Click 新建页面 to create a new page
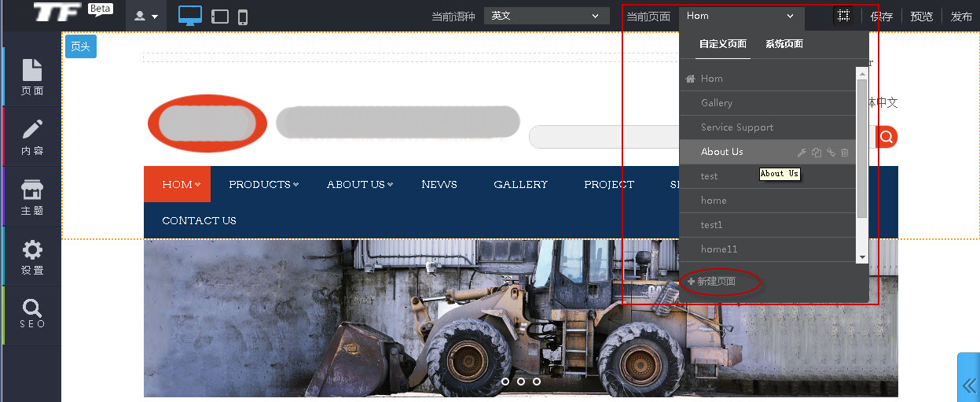The width and height of the screenshot is (980, 402). [x=712, y=282]
